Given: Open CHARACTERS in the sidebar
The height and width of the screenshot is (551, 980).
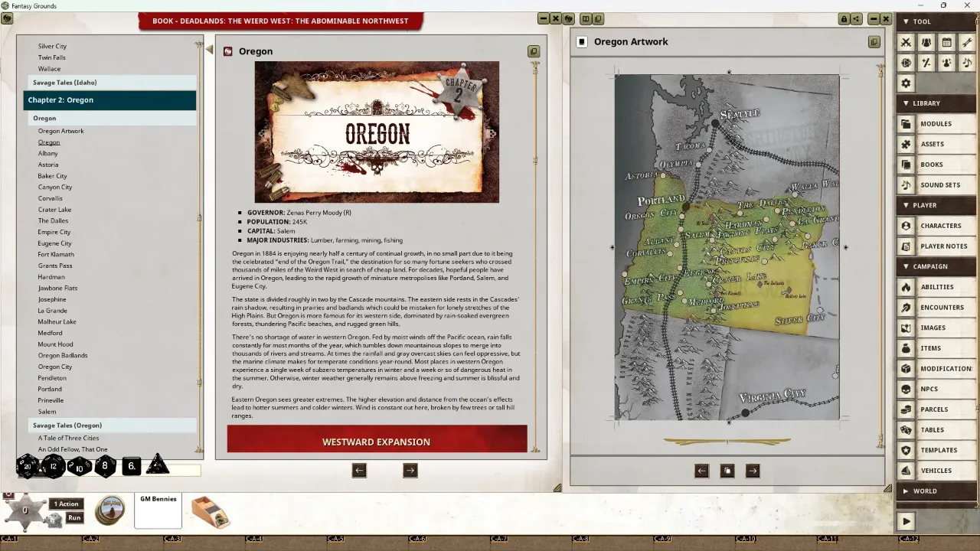Looking at the screenshot, I should pyautogui.click(x=936, y=226).
